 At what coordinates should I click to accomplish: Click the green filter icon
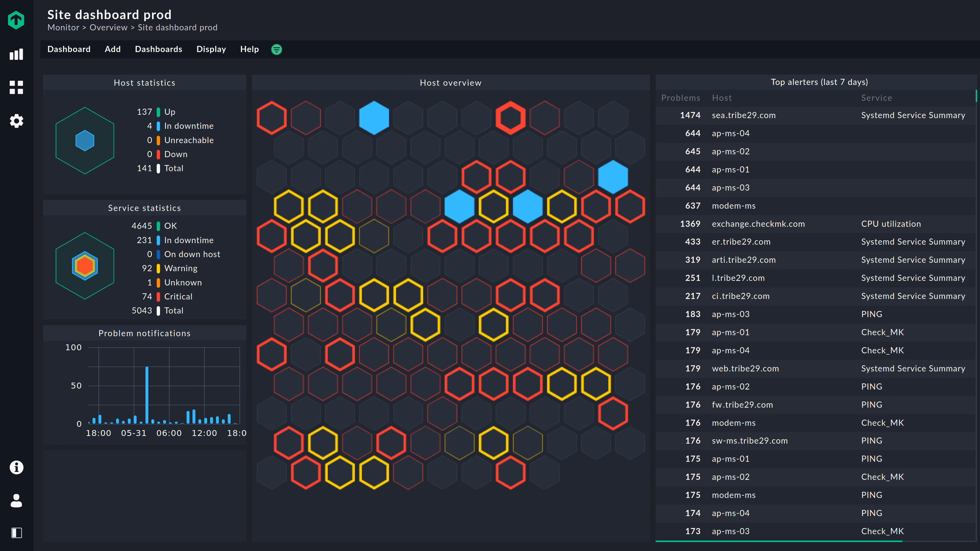(277, 49)
